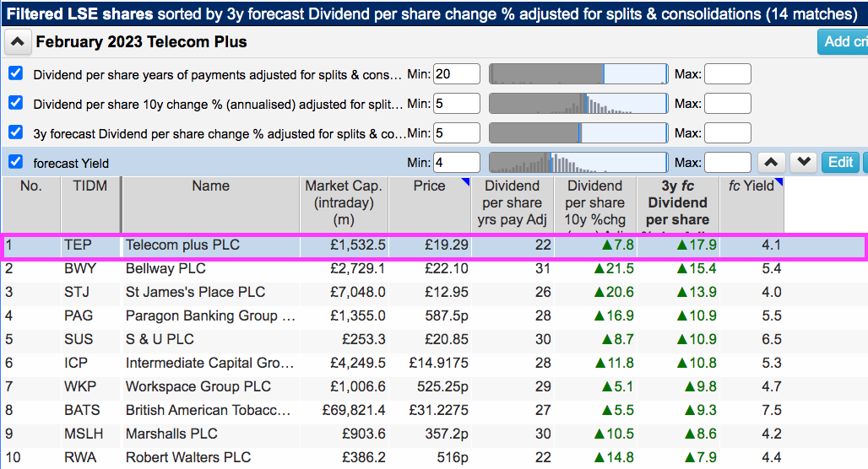Select S & U PLC row
The image size is (868, 469).
click(x=160, y=340)
